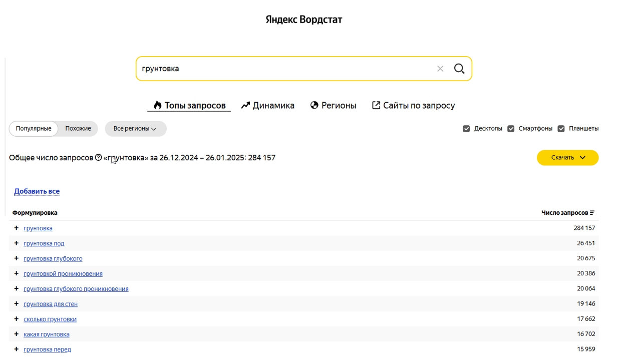Open the Сайты по запросу tab

coord(413,106)
